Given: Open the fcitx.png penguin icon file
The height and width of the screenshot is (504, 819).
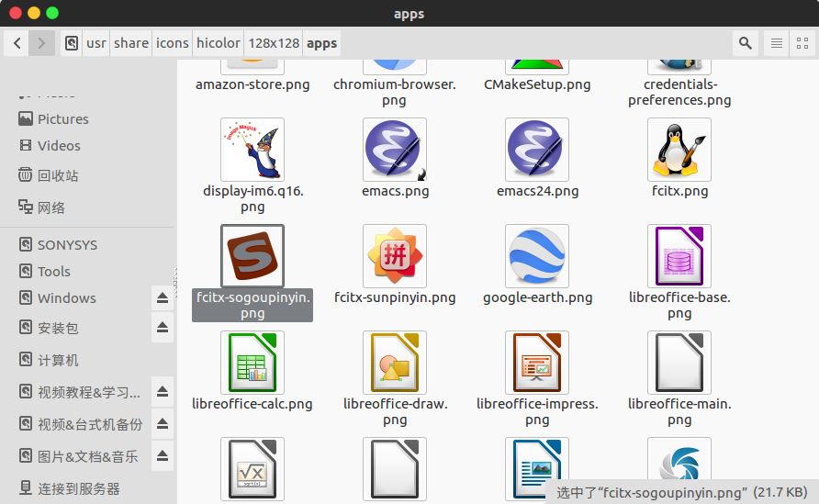Looking at the screenshot, I should click(679, 150).
